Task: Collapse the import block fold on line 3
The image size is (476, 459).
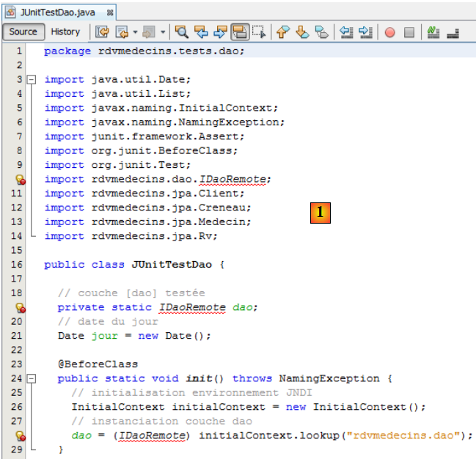Action: coord(31,79)
